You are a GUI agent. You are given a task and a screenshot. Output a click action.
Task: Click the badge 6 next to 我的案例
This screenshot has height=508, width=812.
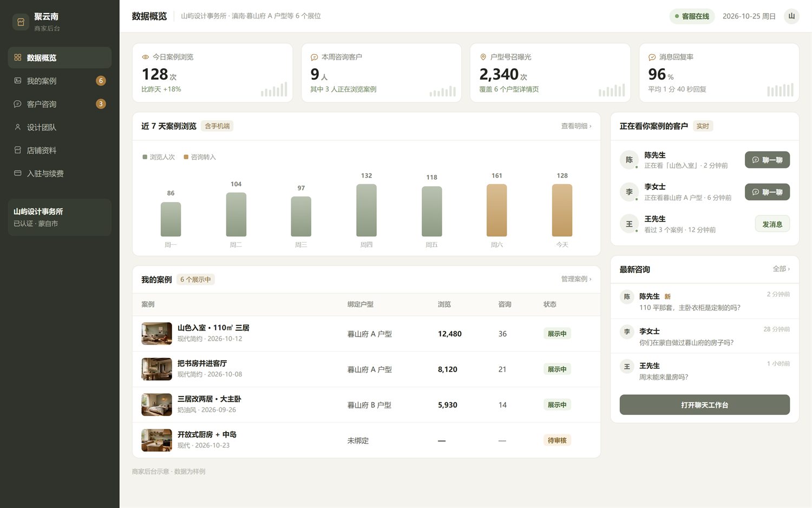[x=101, y=81]
